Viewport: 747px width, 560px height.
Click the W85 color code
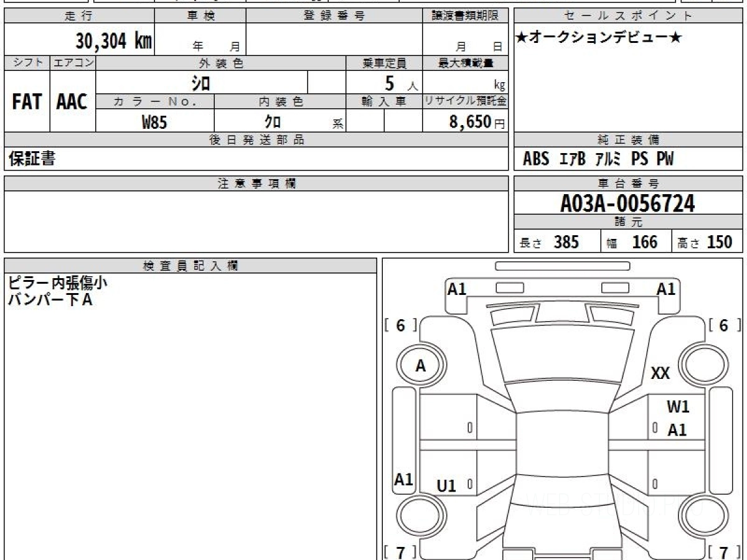point(155,122)
